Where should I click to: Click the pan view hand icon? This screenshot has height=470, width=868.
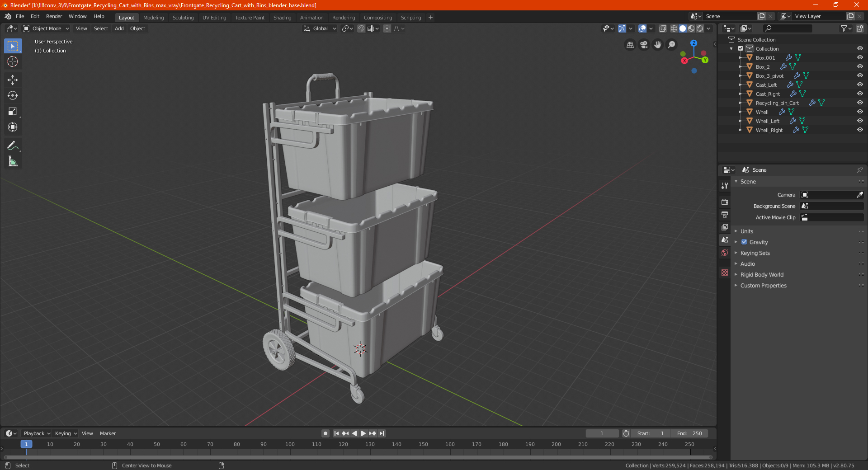pyautogui.click(x=658, y=45)
